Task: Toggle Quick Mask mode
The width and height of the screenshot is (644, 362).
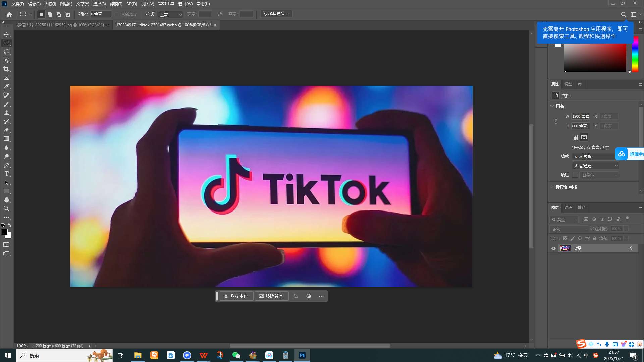Action: click(6, 245)
